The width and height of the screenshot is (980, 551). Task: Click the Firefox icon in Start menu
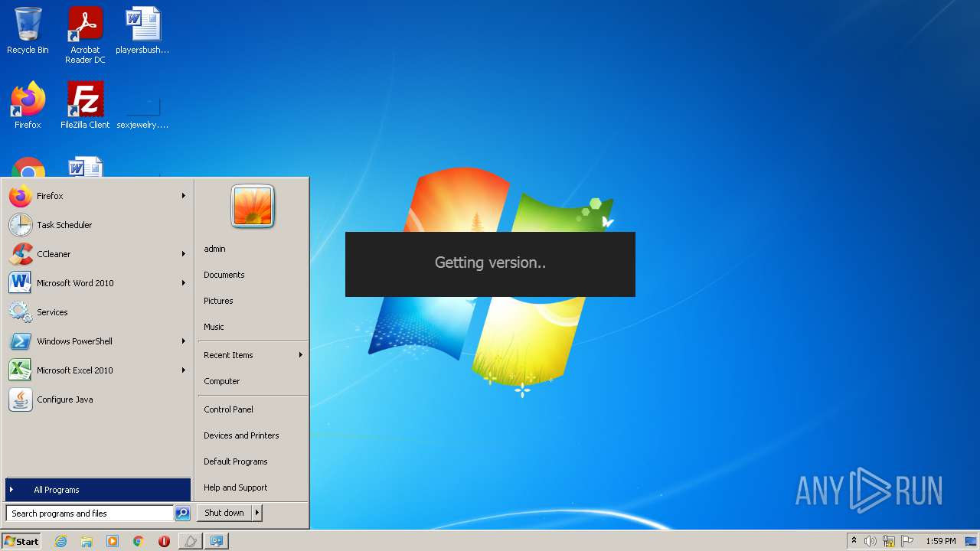pos(21,196)
